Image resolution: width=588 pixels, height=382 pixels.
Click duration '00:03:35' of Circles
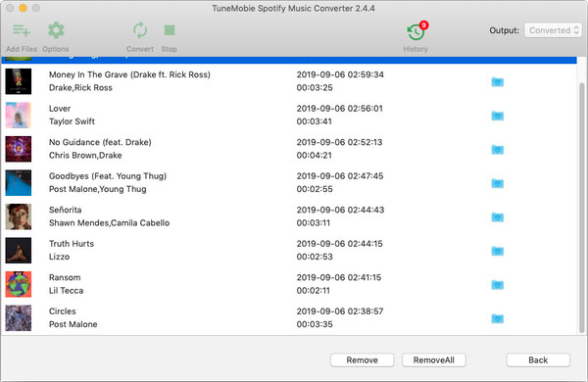(x=315, y=324)
